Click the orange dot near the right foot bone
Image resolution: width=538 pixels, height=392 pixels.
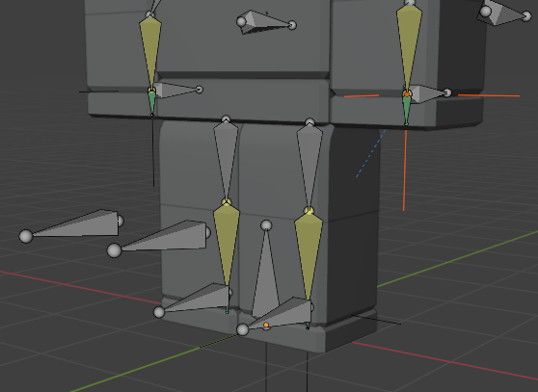(266, 325)
